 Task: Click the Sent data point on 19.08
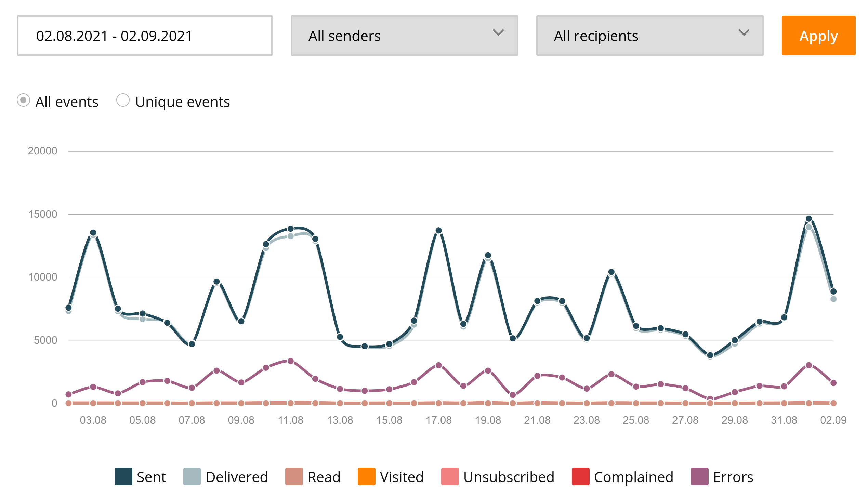(x=488, y=255)
